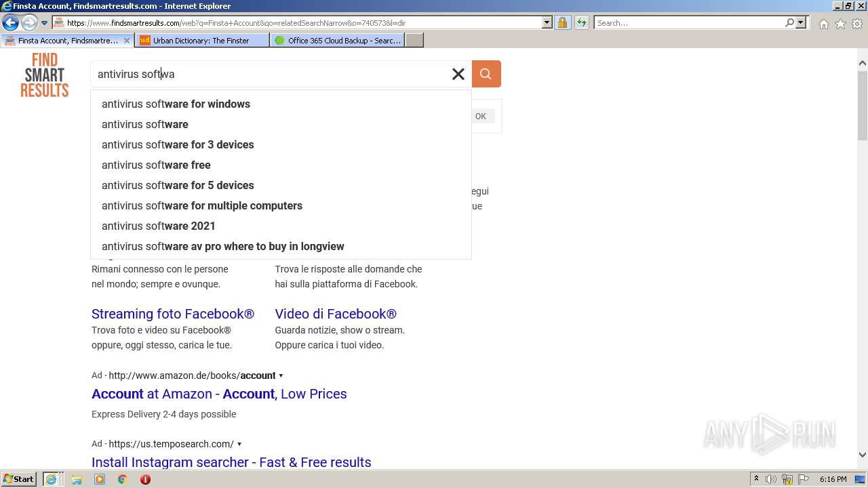Open the search provider dropdown arrow

801,23
